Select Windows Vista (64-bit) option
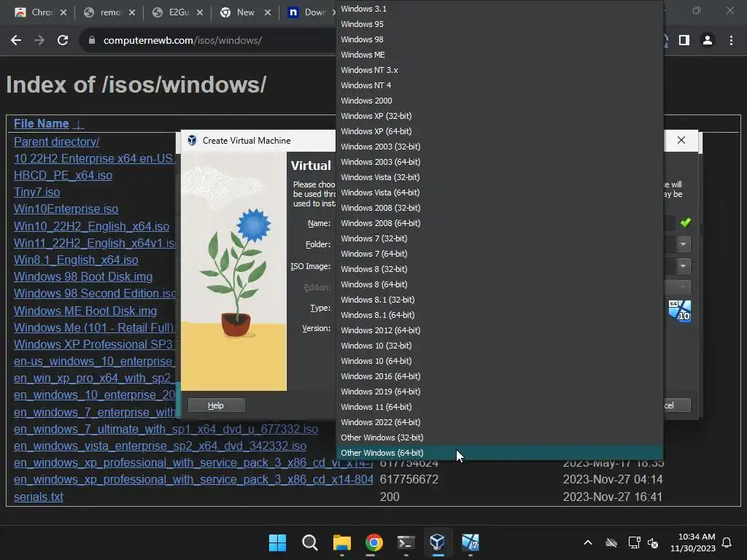The height and width of the screenshot is (560, 747). [x=499, y=192]
